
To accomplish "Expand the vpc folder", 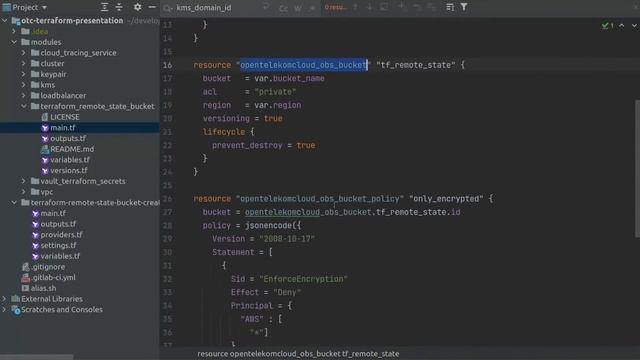I will (24, 191).
